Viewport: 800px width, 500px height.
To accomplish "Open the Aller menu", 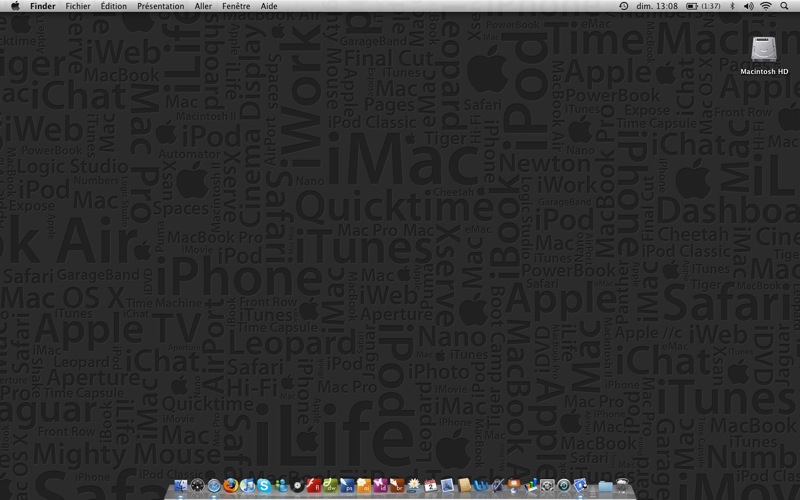I will tap(203, 6).
